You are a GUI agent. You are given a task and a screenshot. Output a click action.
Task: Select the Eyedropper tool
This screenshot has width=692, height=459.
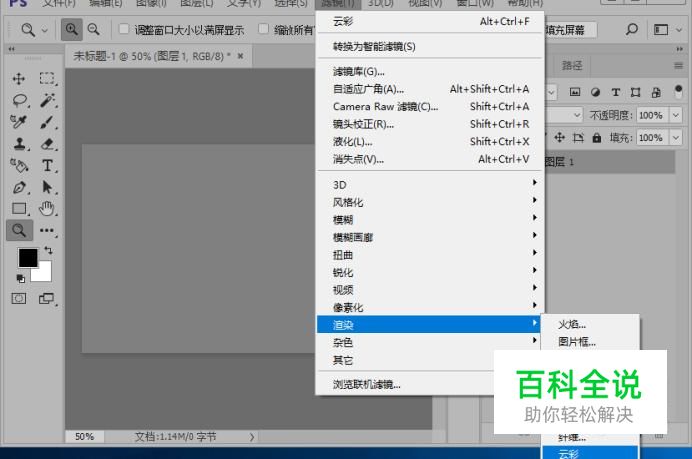[19, 122]
